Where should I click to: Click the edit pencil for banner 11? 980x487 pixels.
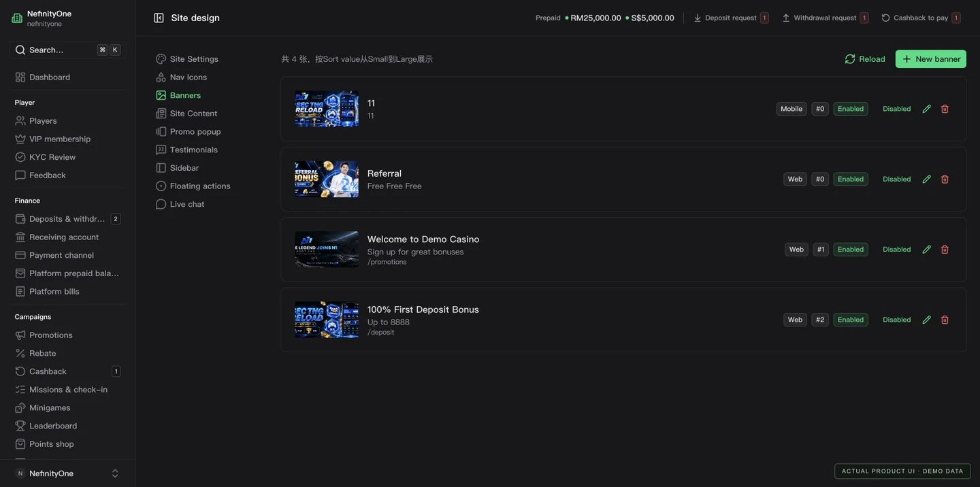click(x=926, y=109)
